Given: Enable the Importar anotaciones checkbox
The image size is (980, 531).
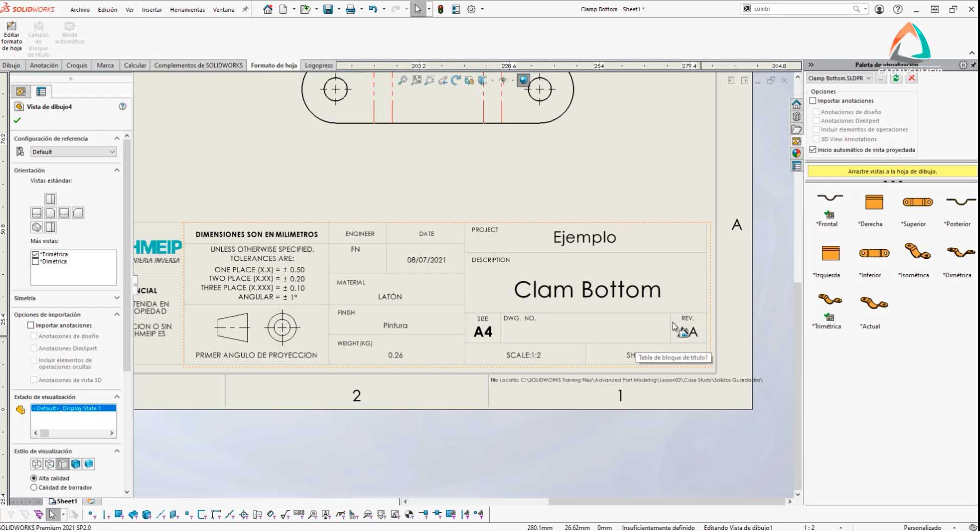Looking at the screenshot, I should (813, 100).
